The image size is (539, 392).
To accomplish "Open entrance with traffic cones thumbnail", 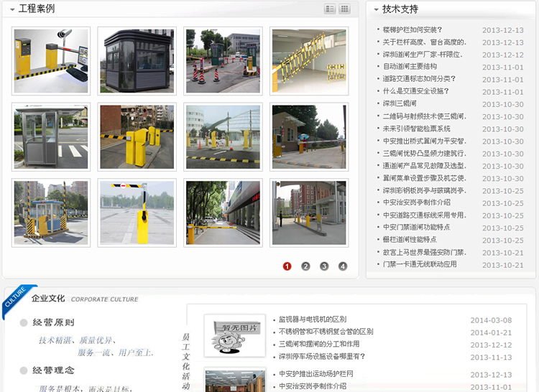I will coord(223,61).
